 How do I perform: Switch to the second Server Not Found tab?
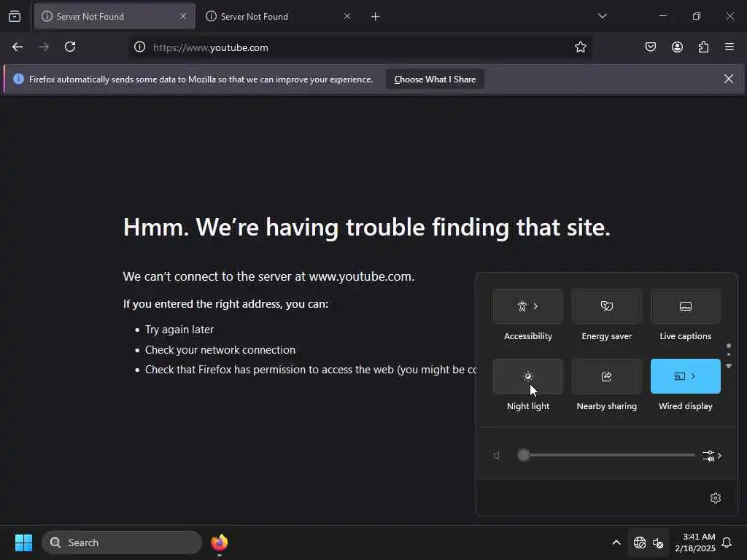click(279, 16)
